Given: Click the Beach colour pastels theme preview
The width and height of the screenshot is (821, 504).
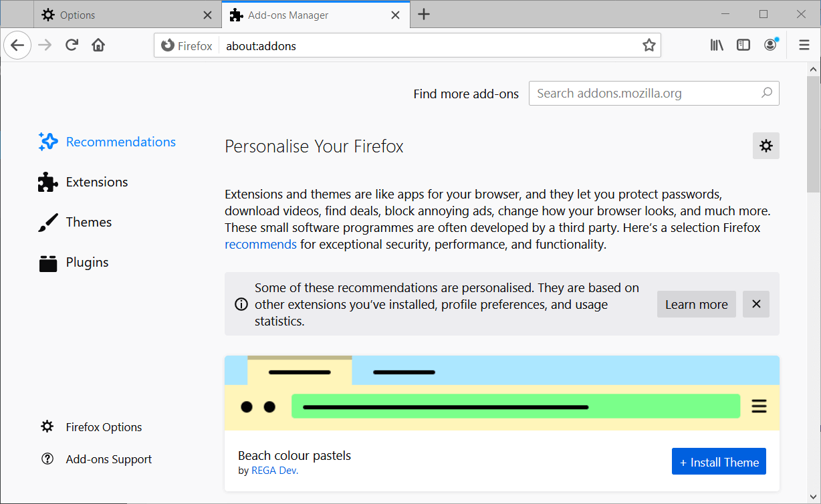Looking at the screenshot, I should pos(502,393).
